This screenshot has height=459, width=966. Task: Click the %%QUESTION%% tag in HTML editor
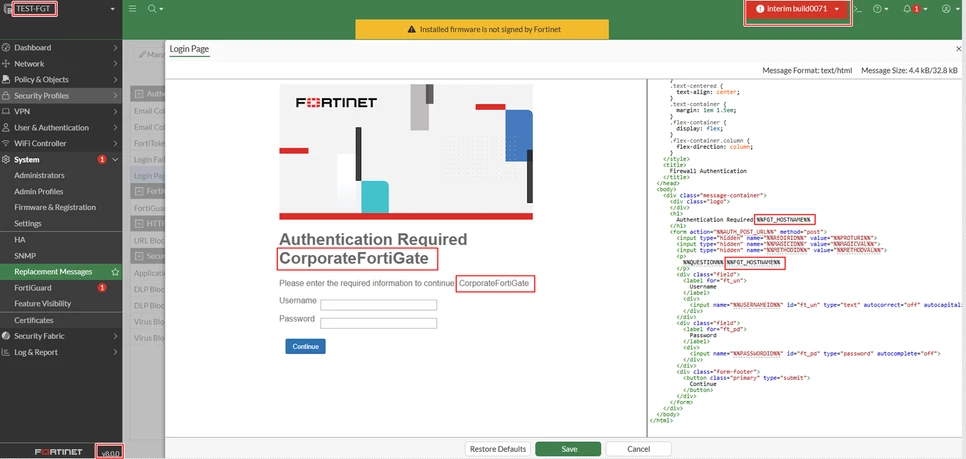pyautogui.click(x=704, y=262)
